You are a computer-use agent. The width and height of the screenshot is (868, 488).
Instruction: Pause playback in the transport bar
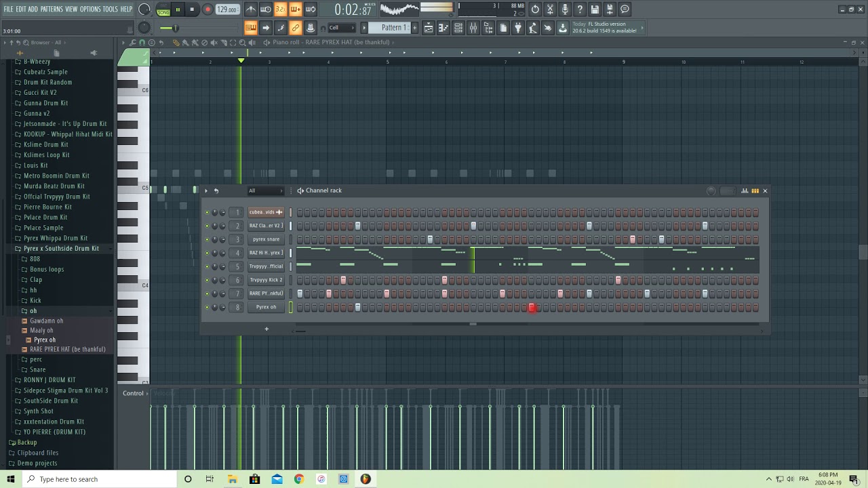[x=178, y=9]
